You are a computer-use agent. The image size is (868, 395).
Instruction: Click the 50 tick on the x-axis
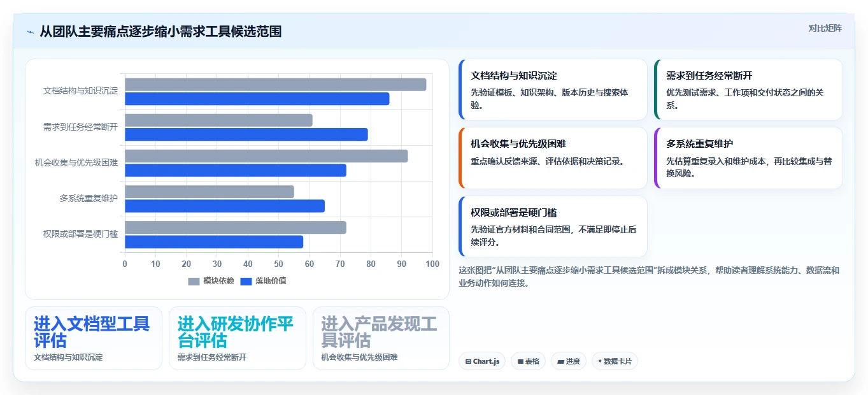[x=278, y=264]
